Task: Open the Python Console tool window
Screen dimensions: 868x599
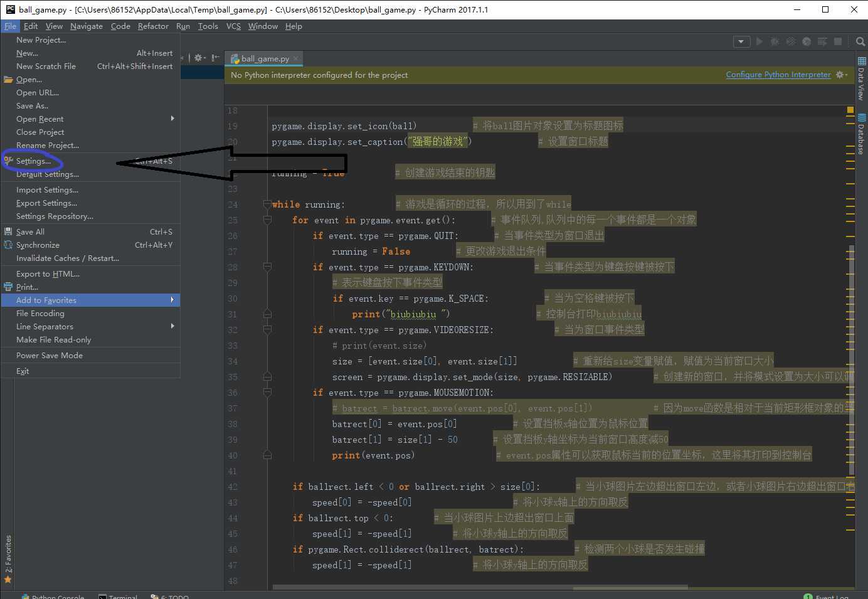Action: [53, 596]
